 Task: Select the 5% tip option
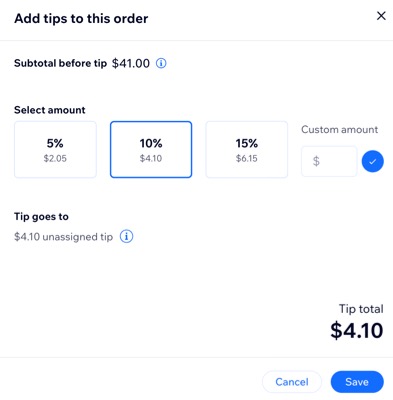click(x=55, y=149)
